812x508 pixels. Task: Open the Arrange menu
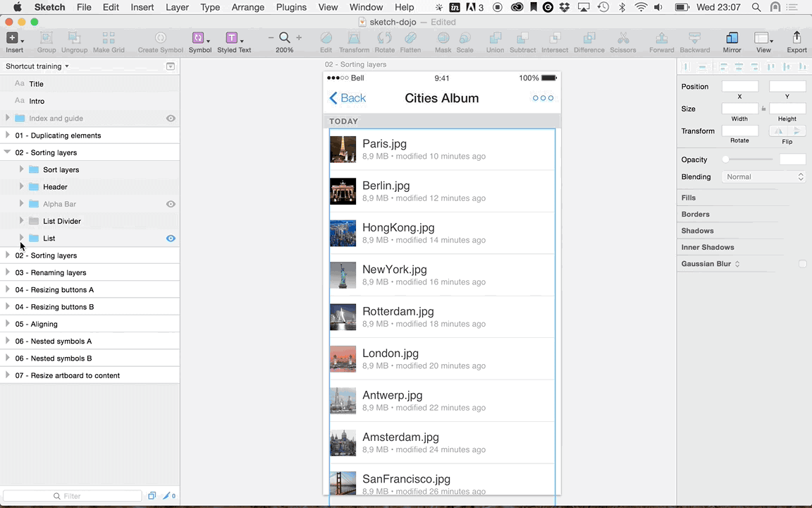pos(247,7)
